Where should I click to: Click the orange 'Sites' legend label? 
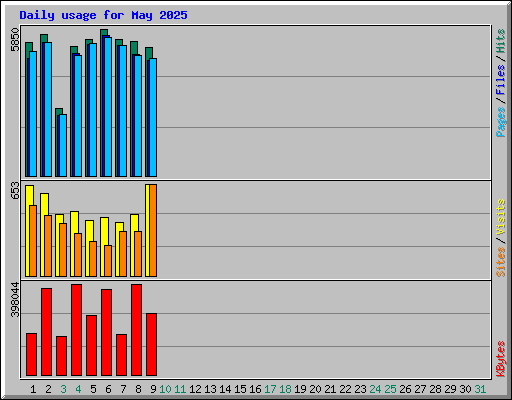501,262
